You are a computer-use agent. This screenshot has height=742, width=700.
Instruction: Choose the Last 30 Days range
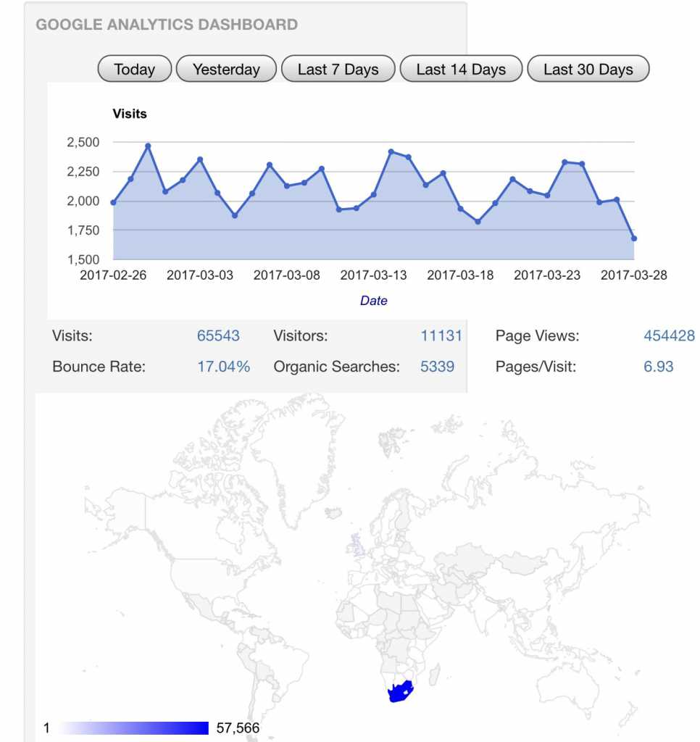[x=588, y=69]
